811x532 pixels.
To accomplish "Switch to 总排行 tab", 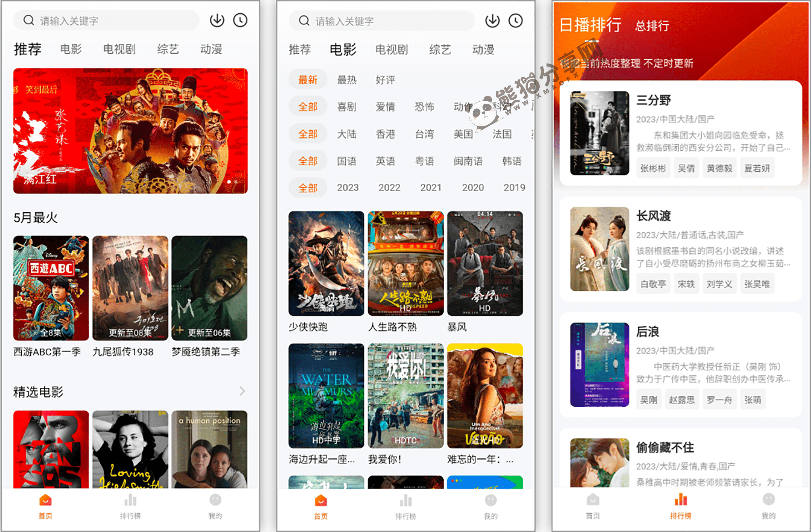I will pyautogui.click(x=652, y=26).
